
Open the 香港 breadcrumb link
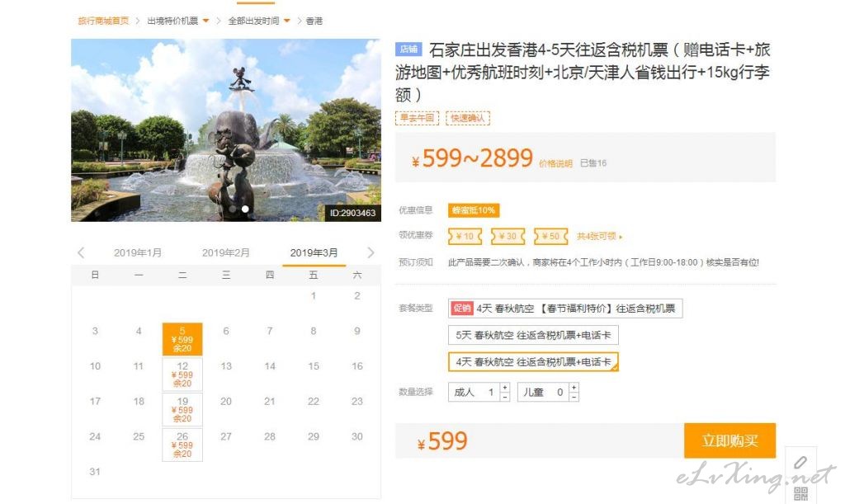coord(314,21)
